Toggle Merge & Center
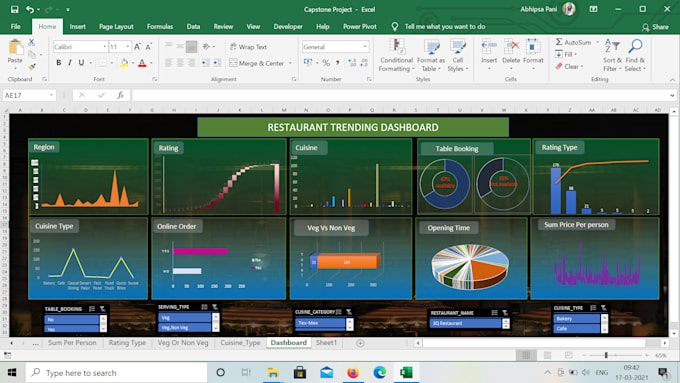The image size is (680, 383). tap(256, 63)
